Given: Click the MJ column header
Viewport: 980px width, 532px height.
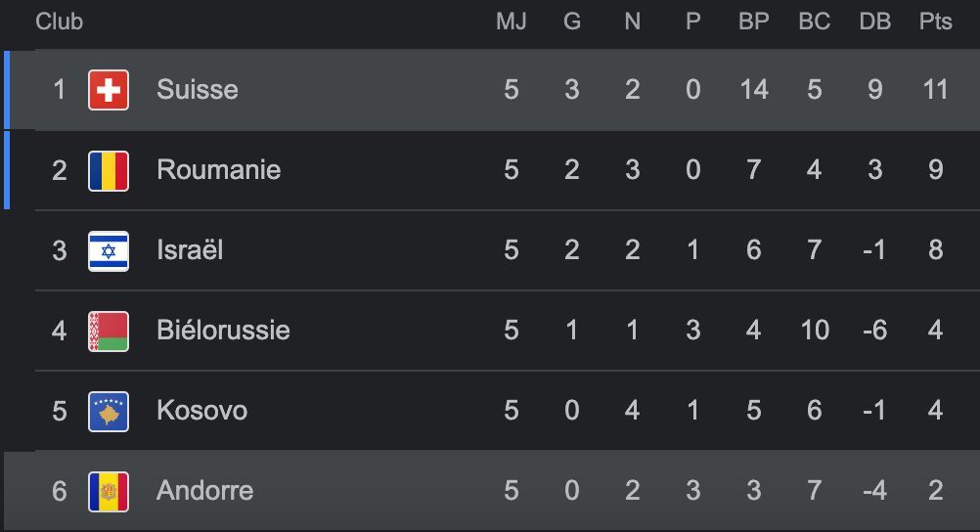Looking at the screenshot, I should (511, 22).
